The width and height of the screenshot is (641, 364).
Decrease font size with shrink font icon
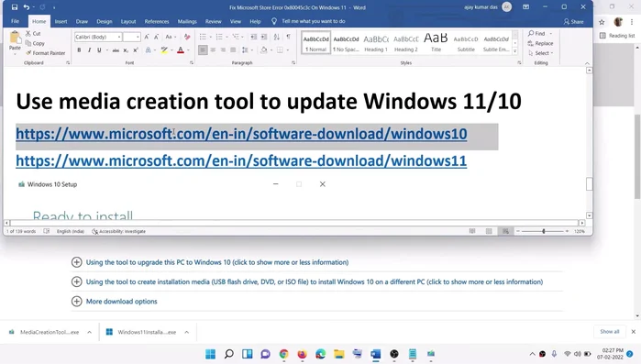156,37
